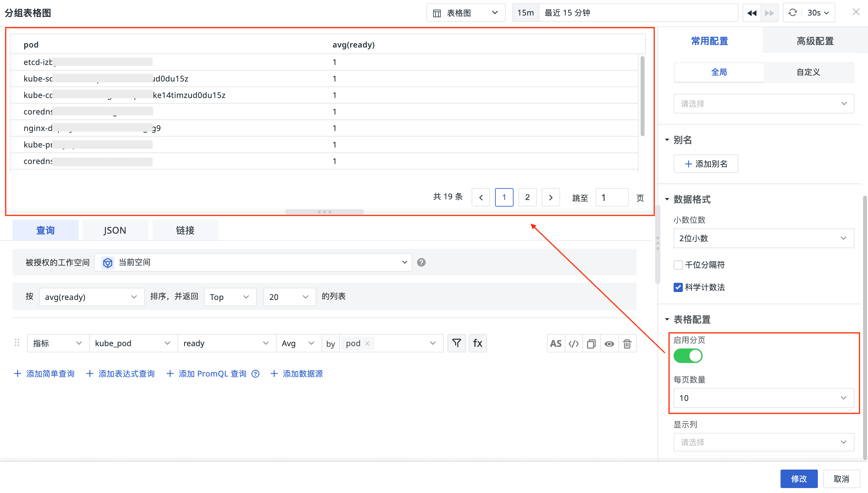Uncheck the 科学计数法 checkbox
This screenshot has height=493, width=868.
click(x=678, y=287)
